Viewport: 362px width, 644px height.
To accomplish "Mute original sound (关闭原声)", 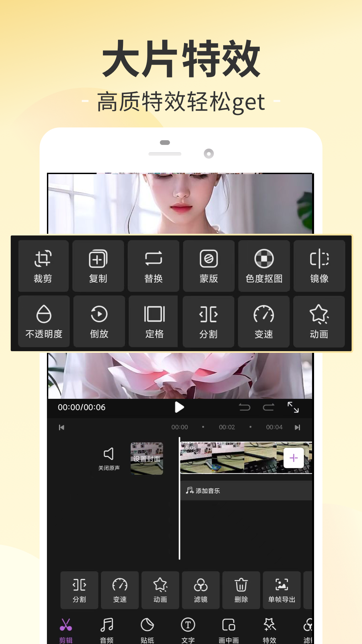I will (x=109, y=459).
